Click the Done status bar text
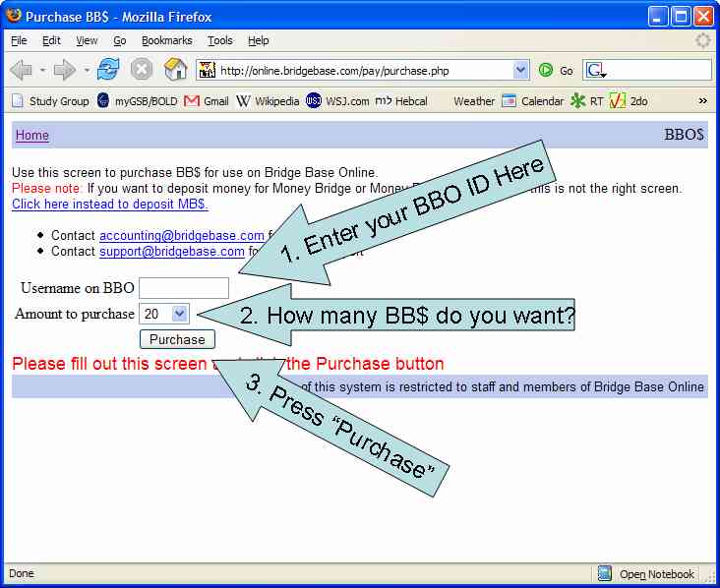720x588 pixels. click(21, 574)
